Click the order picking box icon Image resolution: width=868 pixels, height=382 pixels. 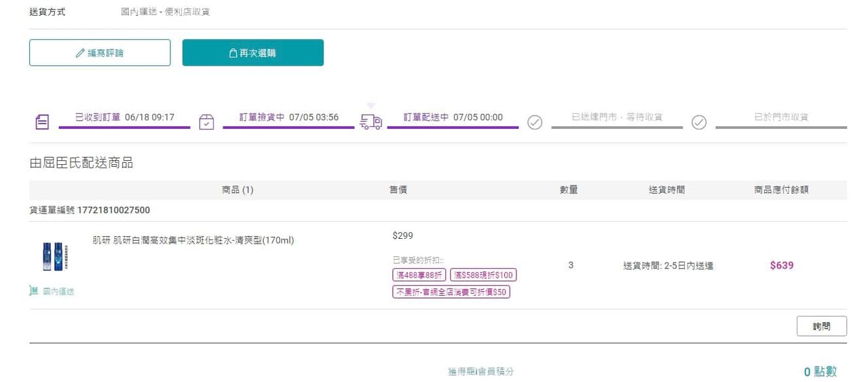[x=206, y=122]
